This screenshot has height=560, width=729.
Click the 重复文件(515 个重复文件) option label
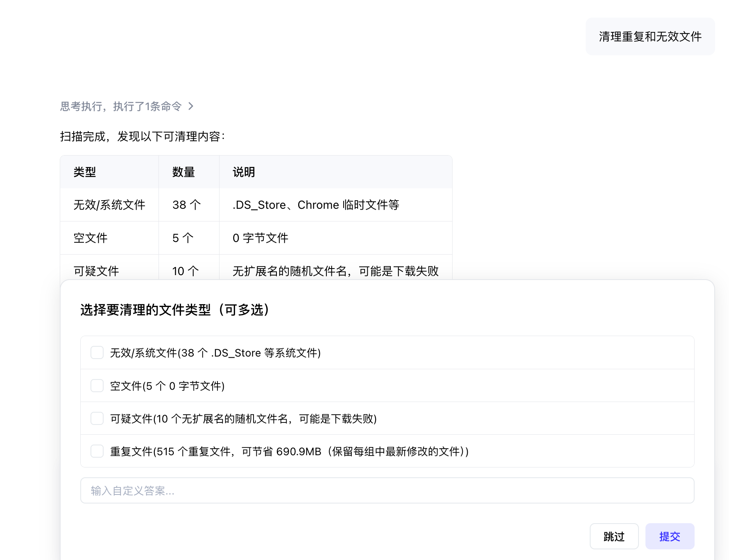click(x=289, y=452)
